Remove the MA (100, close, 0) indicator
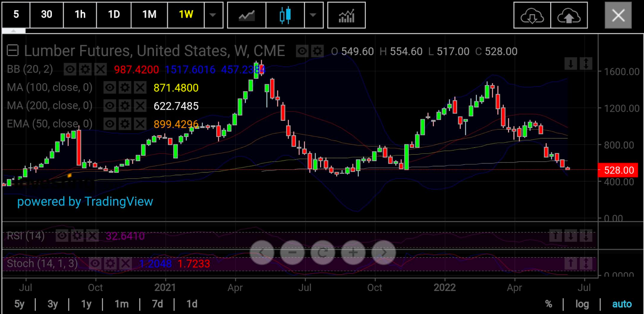Image resolution: width=644 pixels, height=314 pixels. coord(140,87)
